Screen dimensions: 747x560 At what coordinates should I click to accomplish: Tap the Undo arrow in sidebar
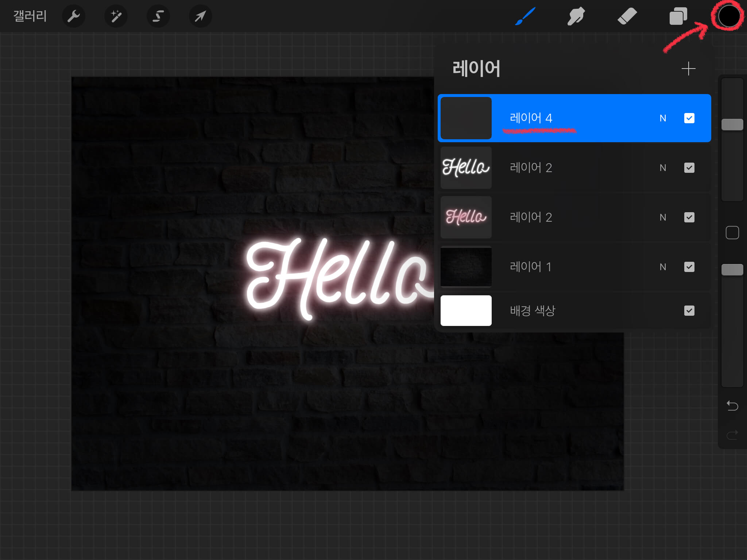(x=732, y=405)
